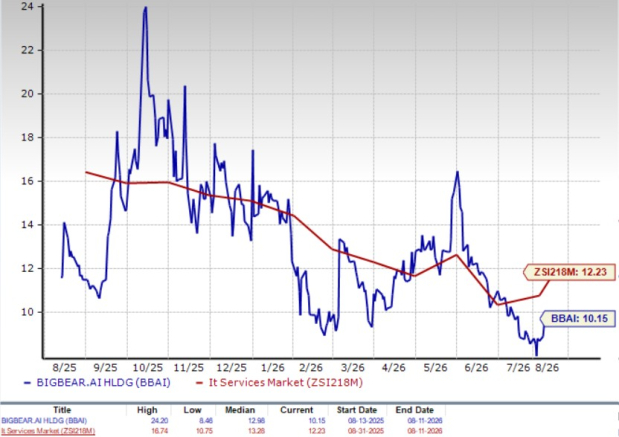Click the 10 y-axis label
The image size is (619, 437).
[x=27, y=312]
